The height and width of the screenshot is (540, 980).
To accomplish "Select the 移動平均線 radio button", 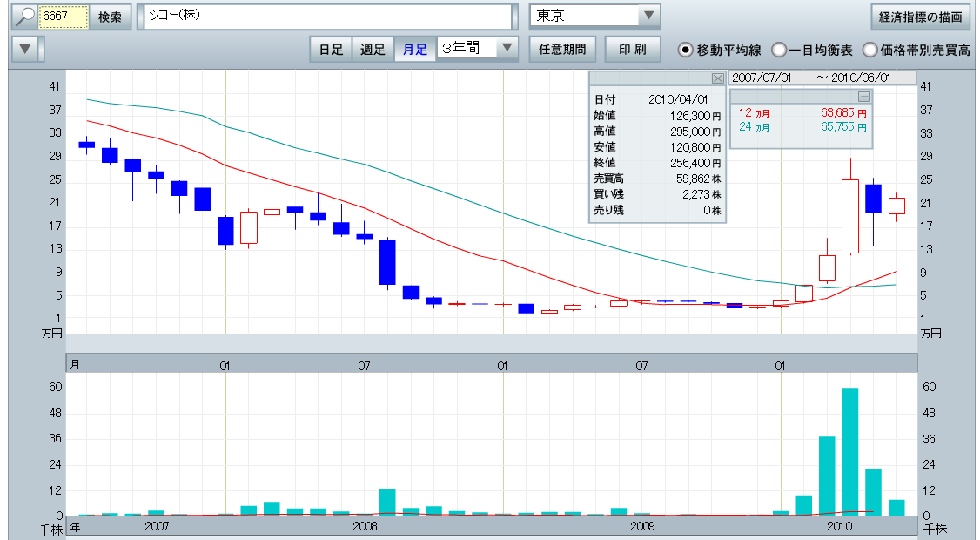I will (686, 50).
